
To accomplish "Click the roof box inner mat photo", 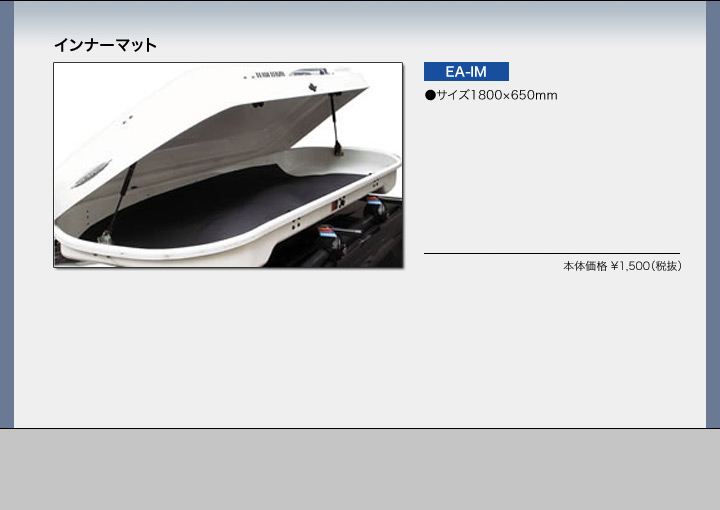I will coord(228,165).
